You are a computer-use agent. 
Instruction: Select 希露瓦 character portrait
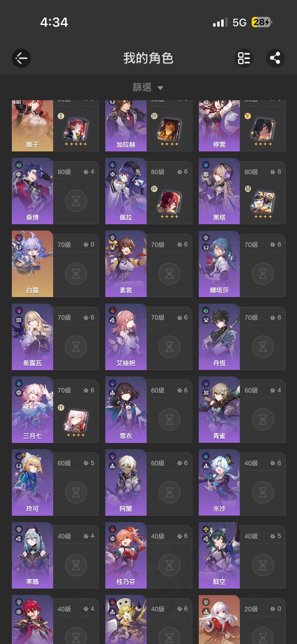pos(32,337)
